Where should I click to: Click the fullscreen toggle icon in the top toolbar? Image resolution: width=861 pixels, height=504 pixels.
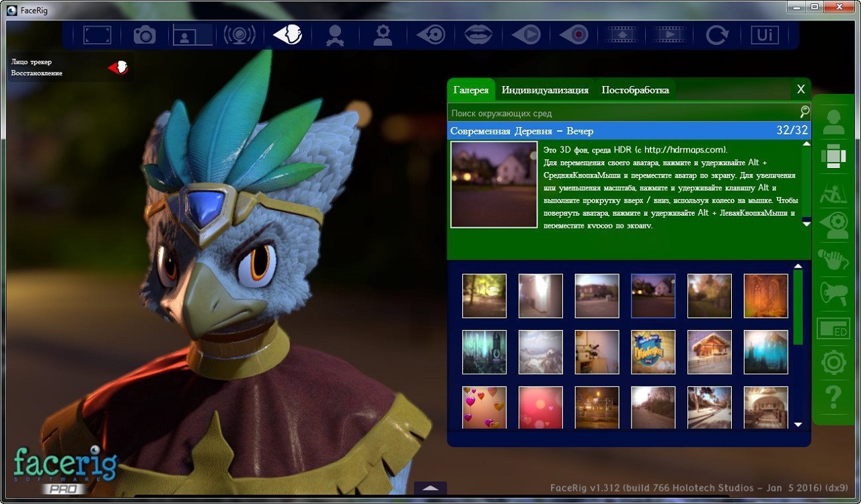point(97,35)
